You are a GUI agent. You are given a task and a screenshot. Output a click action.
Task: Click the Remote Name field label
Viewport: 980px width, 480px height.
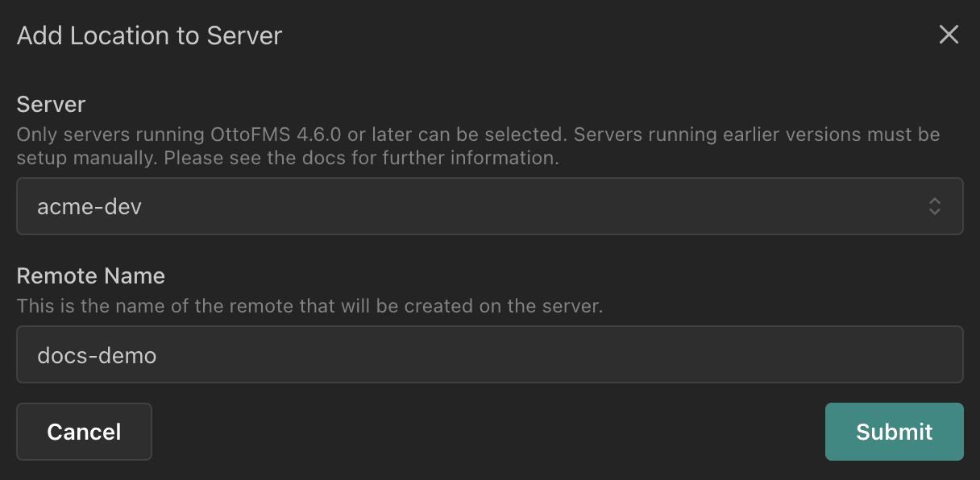click(x=90, y=276)
